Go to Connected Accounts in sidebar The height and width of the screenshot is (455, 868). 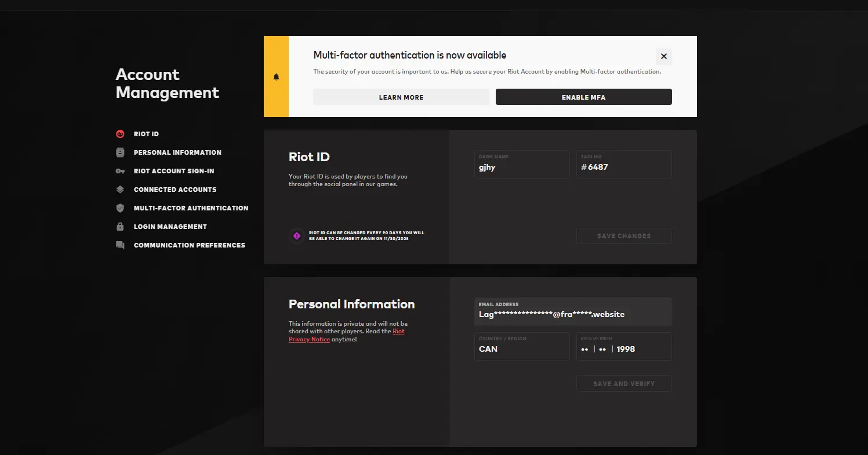[175, 190]
